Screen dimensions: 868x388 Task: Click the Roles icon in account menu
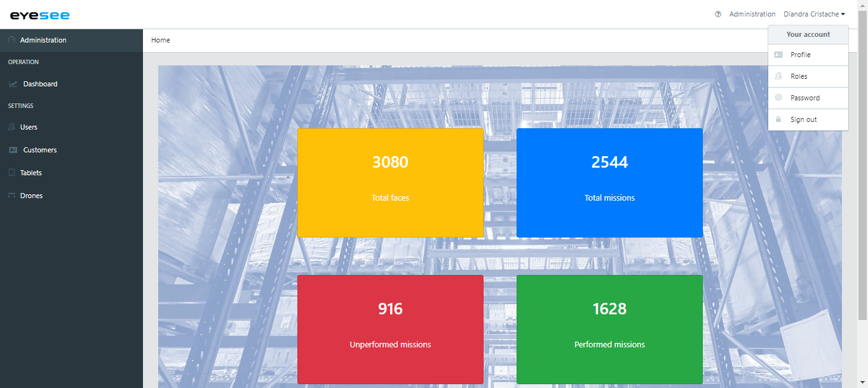778,76
